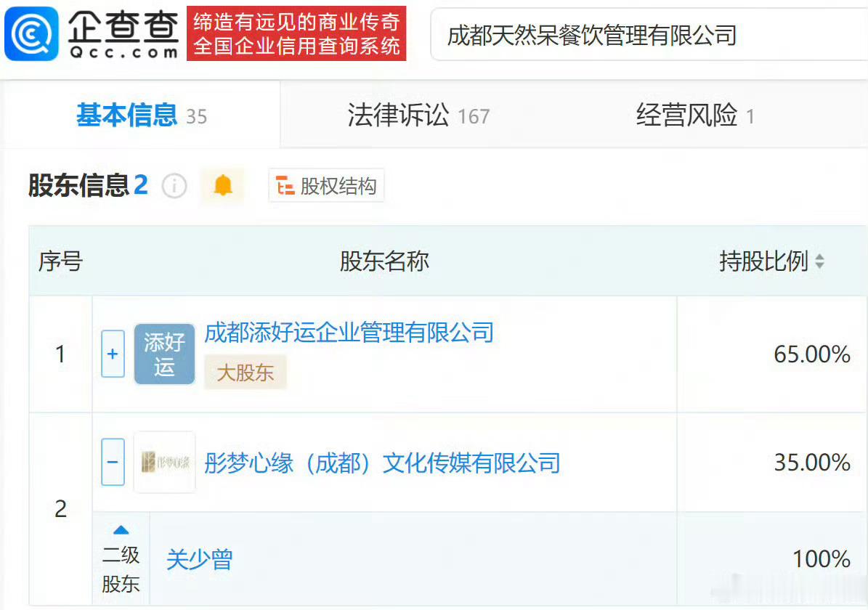Open 彤梦心缘（成都）文化传媒有限公司 link
The width and height of the screenshot is (868, 610).
tap(383, 463)
